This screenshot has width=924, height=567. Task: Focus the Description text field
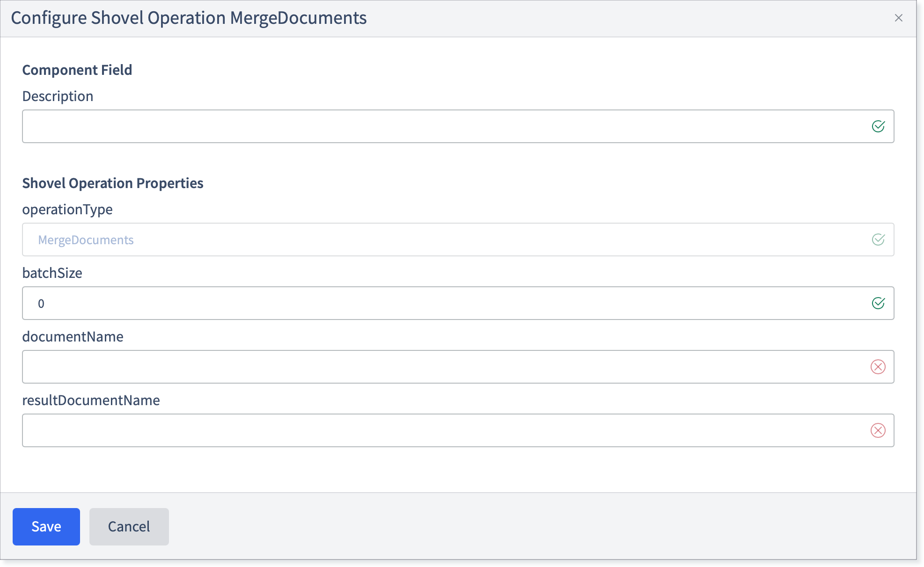click(458, 126)
